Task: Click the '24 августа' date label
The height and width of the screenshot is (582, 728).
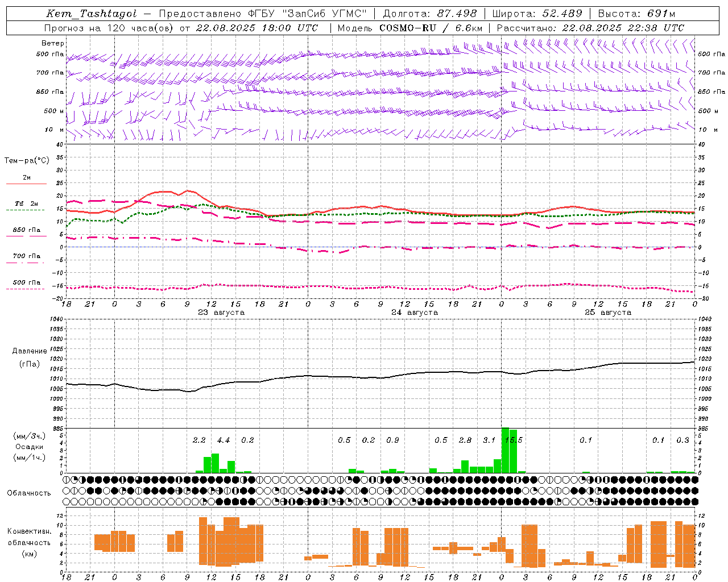Action: click(x=415, y=313)
